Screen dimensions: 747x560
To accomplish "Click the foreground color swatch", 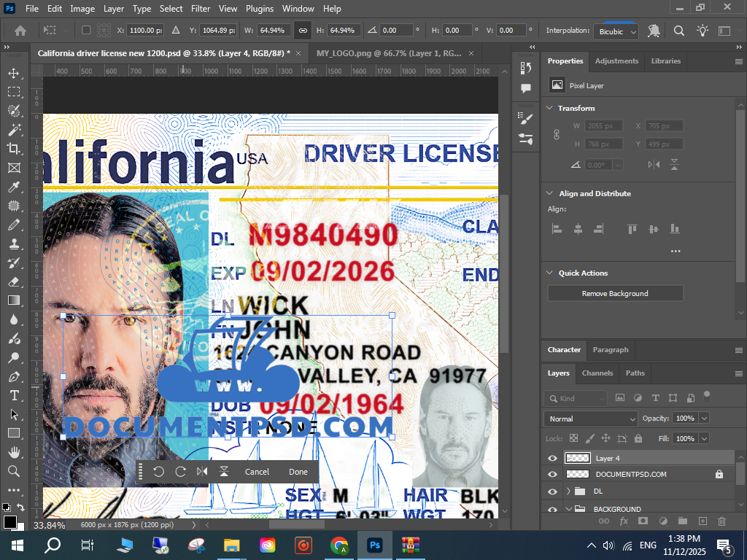I will (9, 521).
